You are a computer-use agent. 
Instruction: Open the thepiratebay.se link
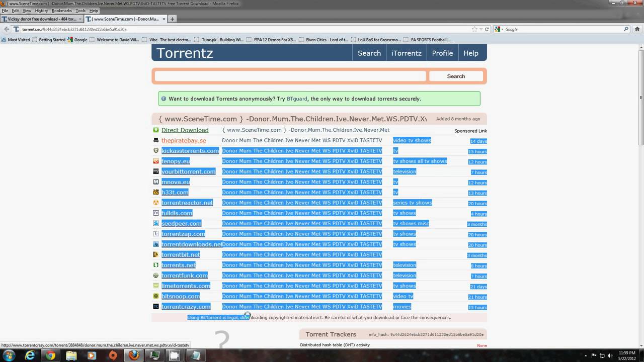pyautogui.click(x=184, y=140)
